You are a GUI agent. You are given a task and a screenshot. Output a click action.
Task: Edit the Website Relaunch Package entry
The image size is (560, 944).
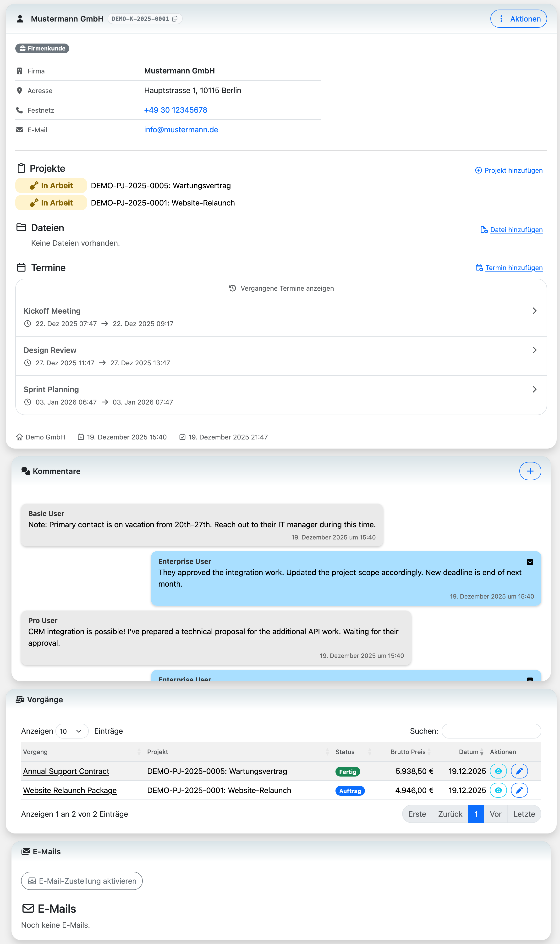[519, 790]
